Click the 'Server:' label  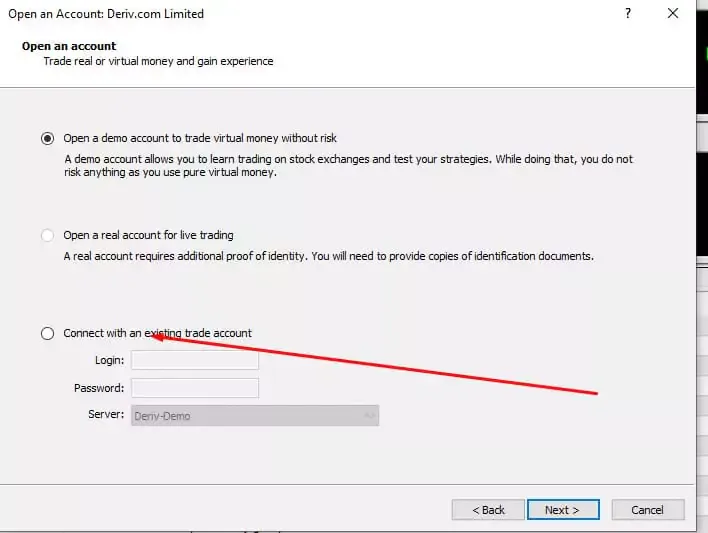[106, 414]
